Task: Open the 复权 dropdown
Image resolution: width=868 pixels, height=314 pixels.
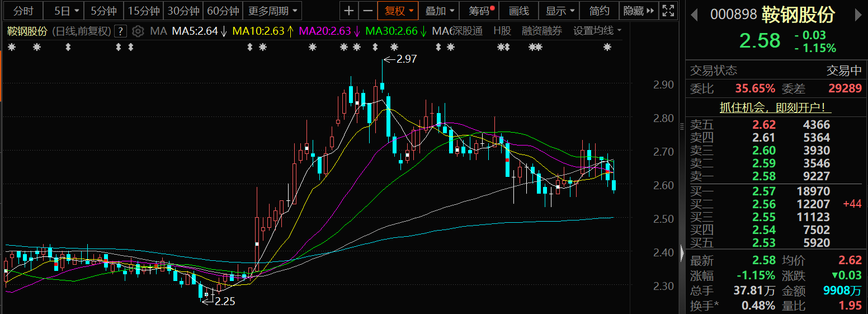Action: pyautogui.click(x=398, y=11)
